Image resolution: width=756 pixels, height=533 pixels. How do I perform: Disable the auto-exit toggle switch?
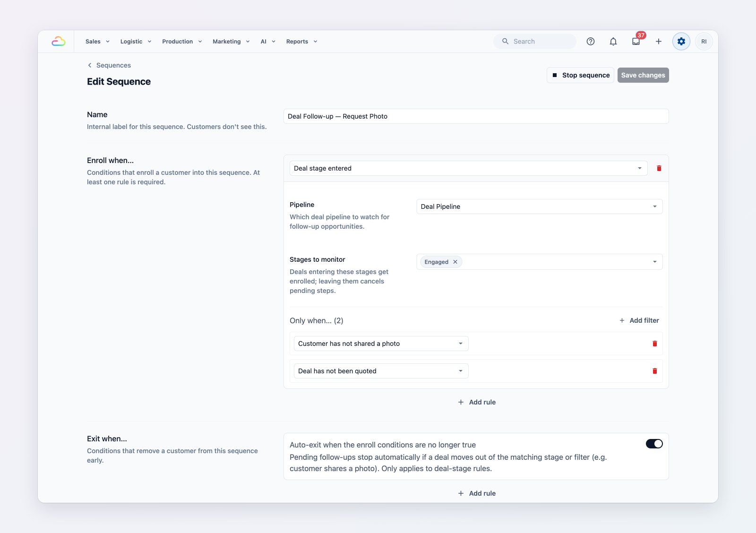click(654, 444)
